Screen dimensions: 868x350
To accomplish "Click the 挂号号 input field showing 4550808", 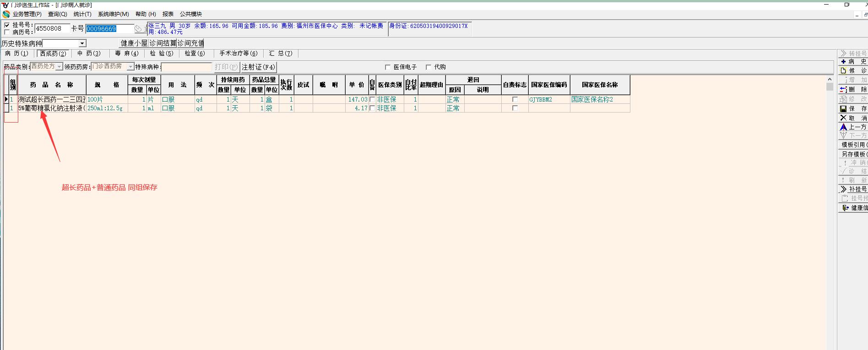I will point(52,28).
